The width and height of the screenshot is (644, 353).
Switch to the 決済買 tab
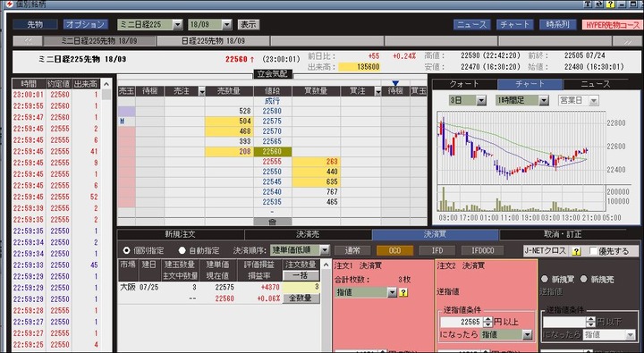(436, 235)
